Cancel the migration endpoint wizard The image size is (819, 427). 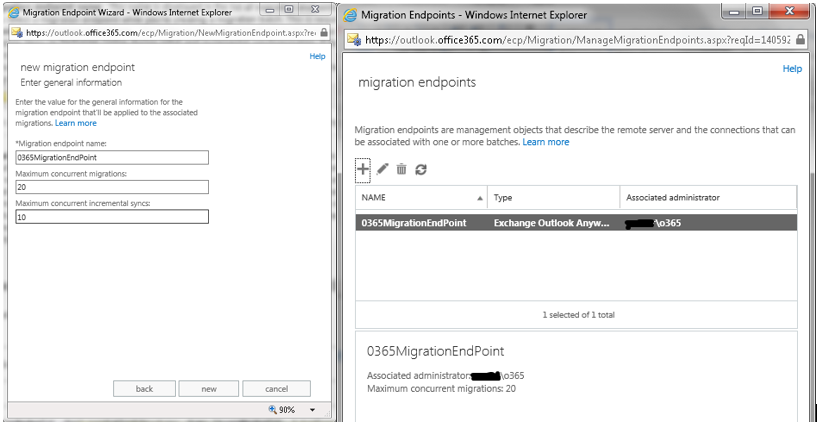[x=276, y=389]
